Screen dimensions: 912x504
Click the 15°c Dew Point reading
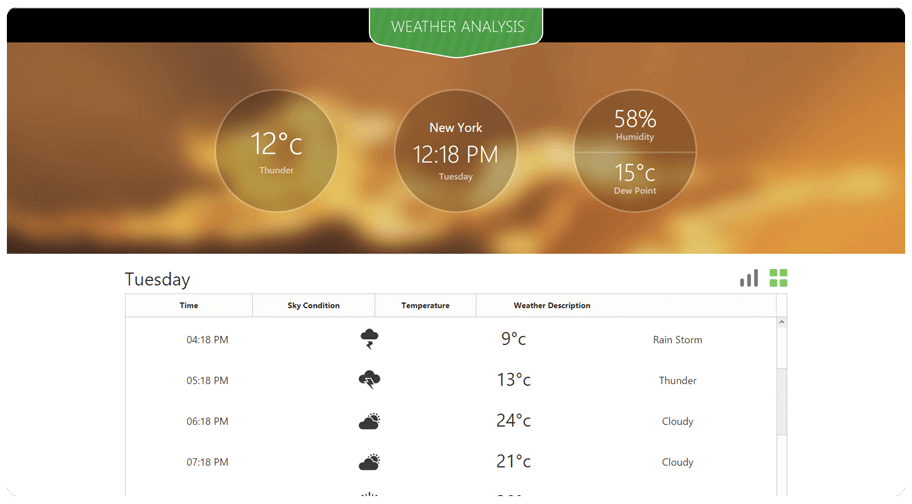click(x=635, y=177)
